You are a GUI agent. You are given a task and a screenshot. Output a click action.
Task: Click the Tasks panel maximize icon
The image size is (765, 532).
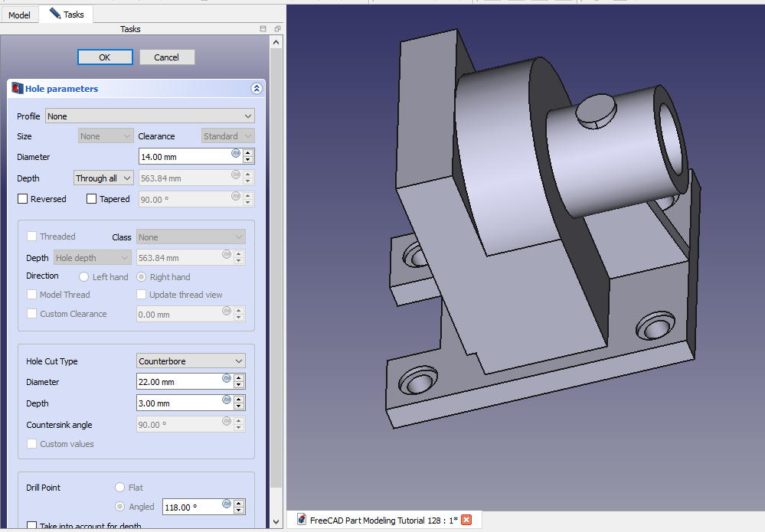click(x=263, y=29)
